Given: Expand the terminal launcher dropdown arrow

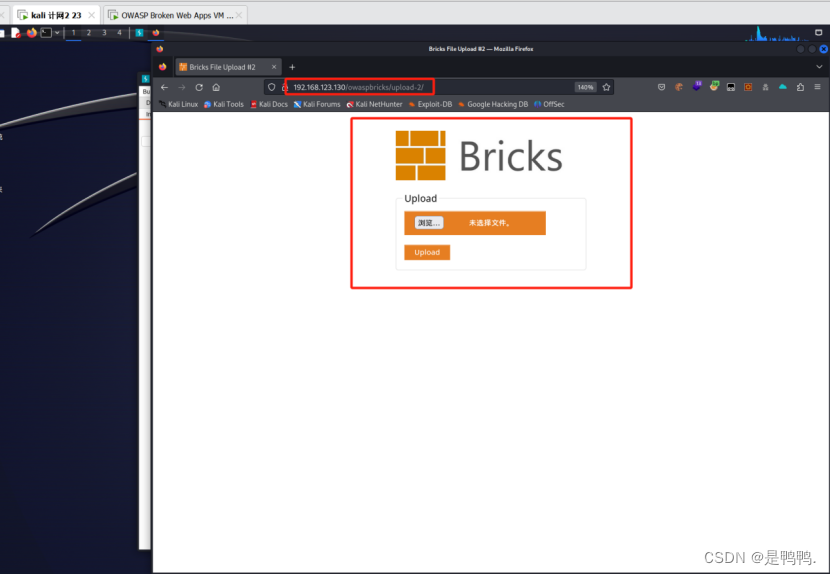Looking at the screenshot, I should click(57, 33).
